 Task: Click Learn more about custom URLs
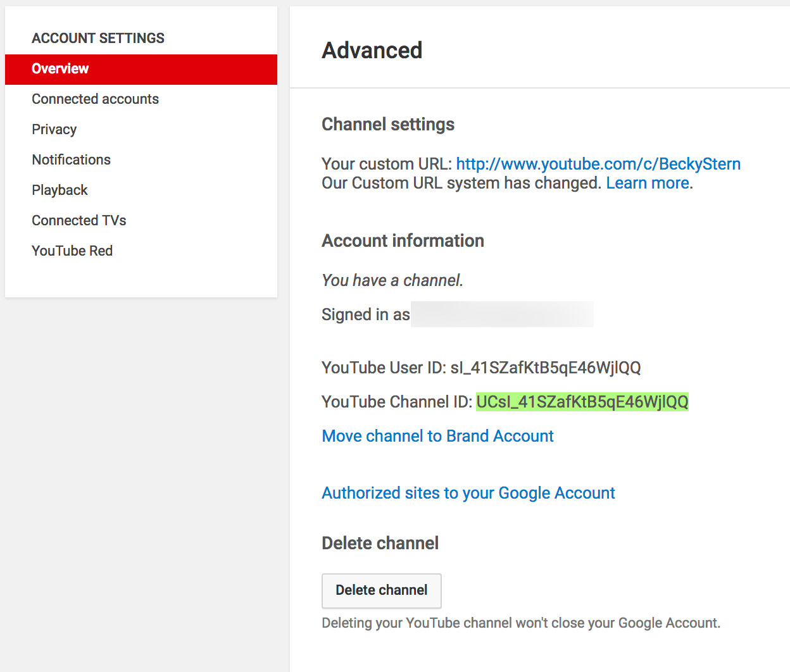[648, 183]
